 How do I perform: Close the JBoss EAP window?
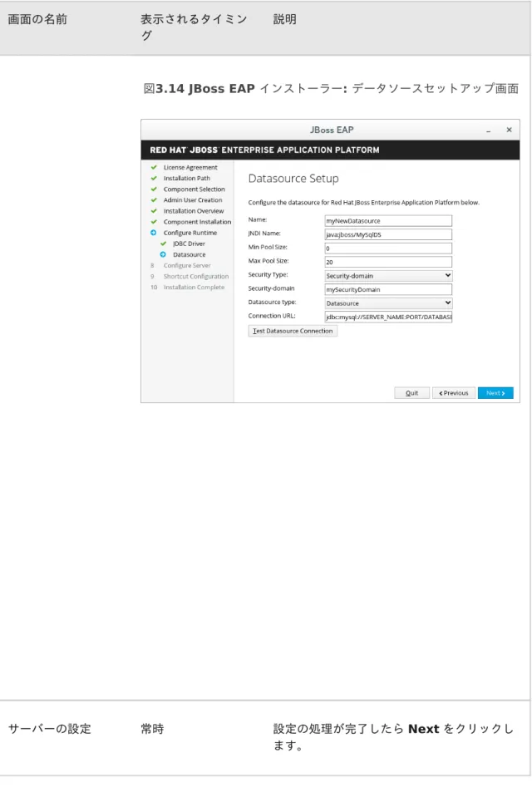click(x=509, y=130)
